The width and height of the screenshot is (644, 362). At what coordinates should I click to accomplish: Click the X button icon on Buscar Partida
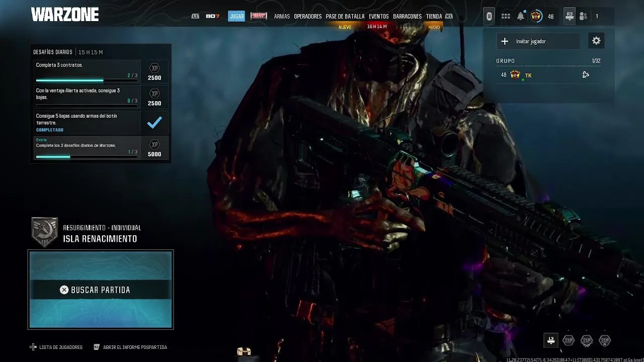point(64,290)
